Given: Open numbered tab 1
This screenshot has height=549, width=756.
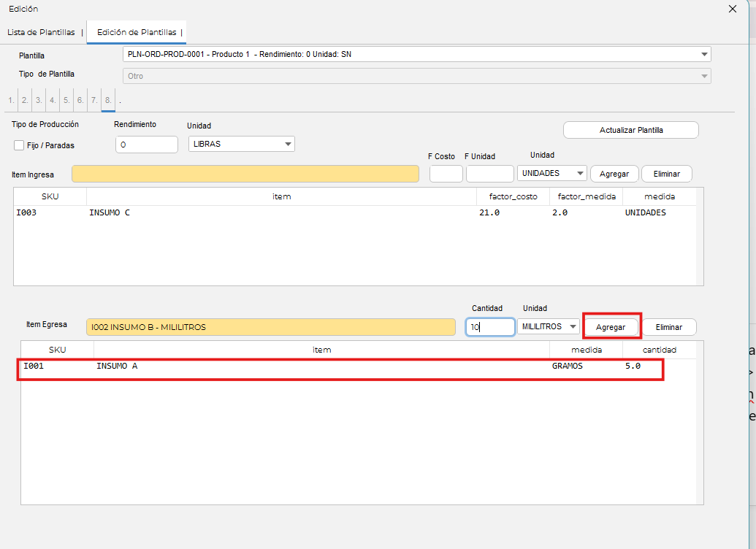Looking at the screenshot, I should pos(10,99).
